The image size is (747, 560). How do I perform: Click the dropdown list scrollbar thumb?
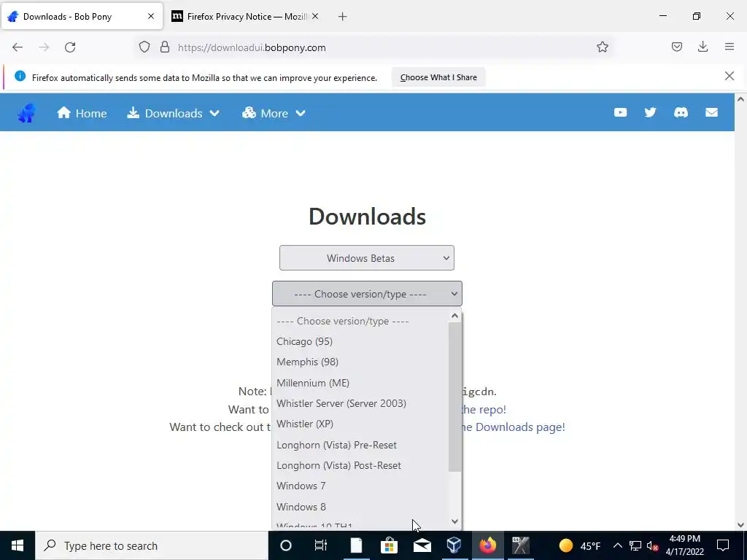click(454, 397)
